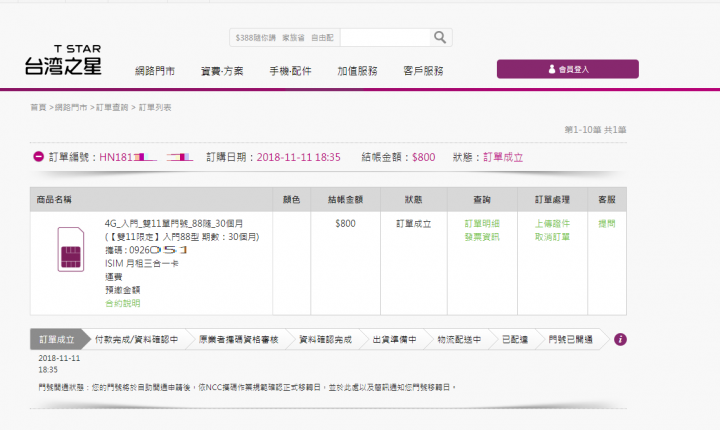720x430 pixels.
Task: Click the 顏色 column header
Action: point(291,199)
